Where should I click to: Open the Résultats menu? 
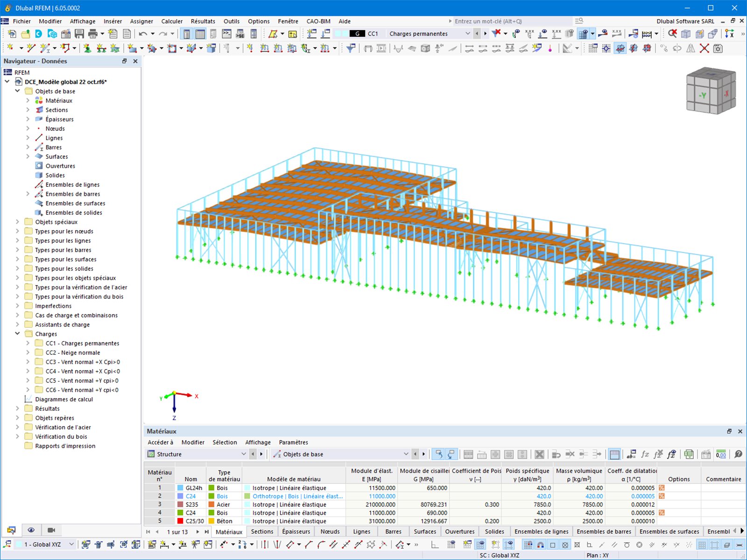point(203,21)
